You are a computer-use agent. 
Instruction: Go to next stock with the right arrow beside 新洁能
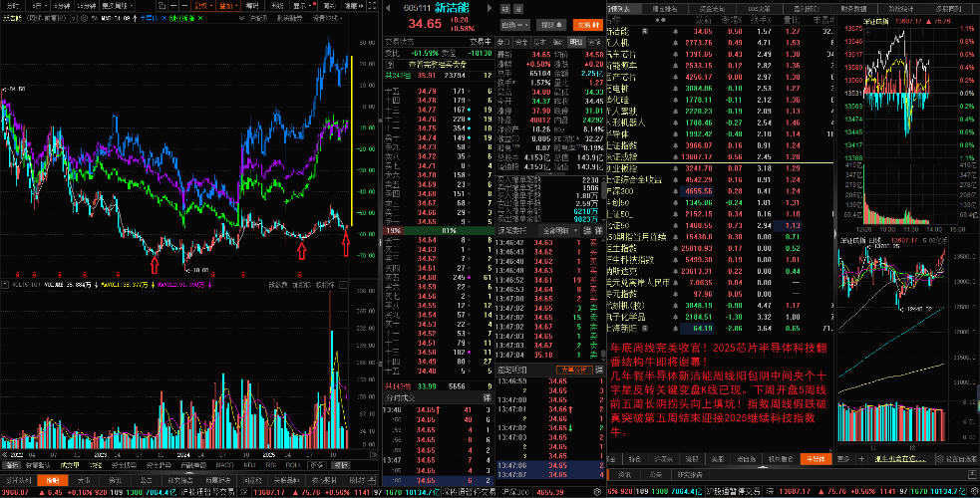pyautogui.click(x=490, y=8)
